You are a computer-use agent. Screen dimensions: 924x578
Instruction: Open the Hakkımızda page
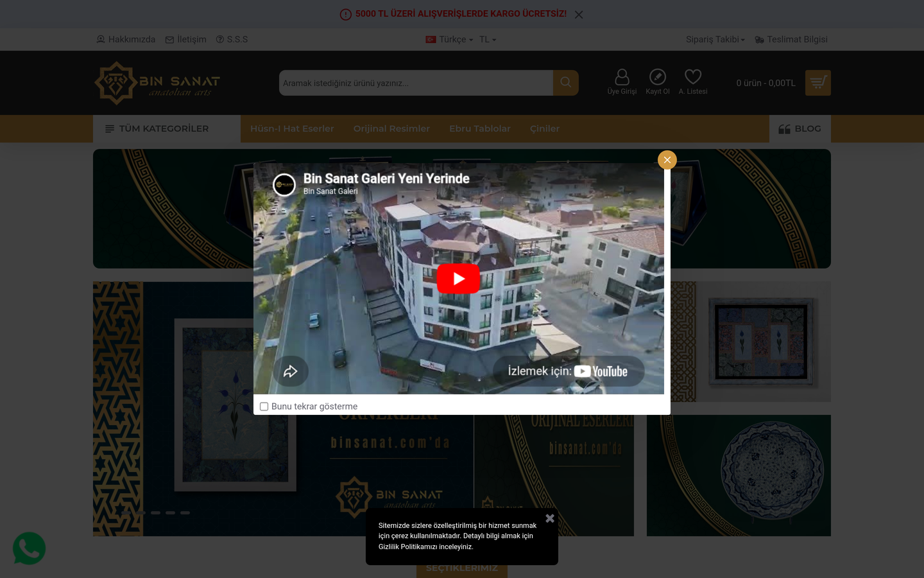click(x=126, y=39)
